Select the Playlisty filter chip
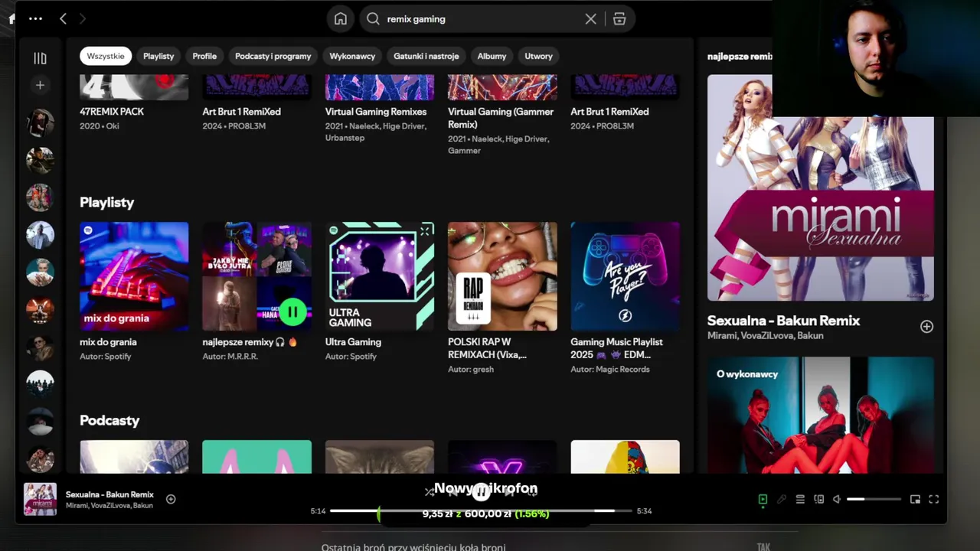This screenshot has width=980, height=551. click(158, 56)
